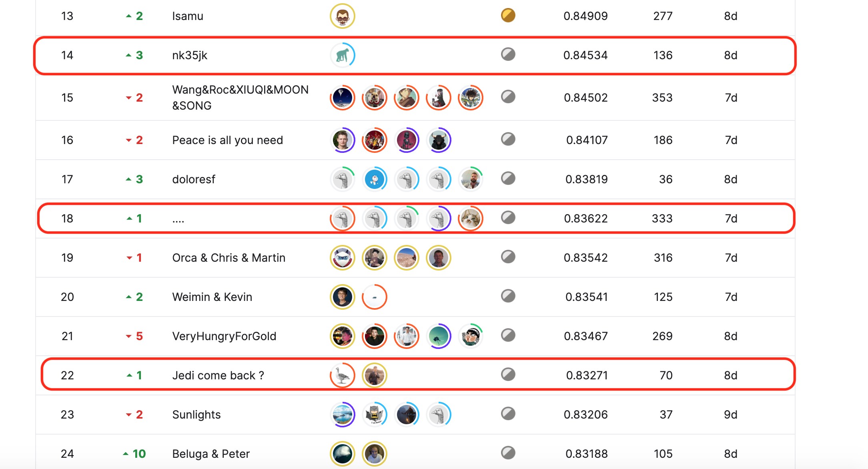Click the first avatar of Orca & Chris & Martin
This screenshot has width=868, height=469.
pyautogui.click(x=342, y=258)
